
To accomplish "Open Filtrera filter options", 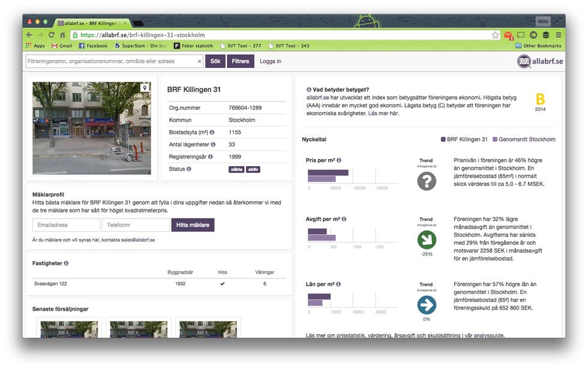I will pyautogui.click(x=241, y=61).
